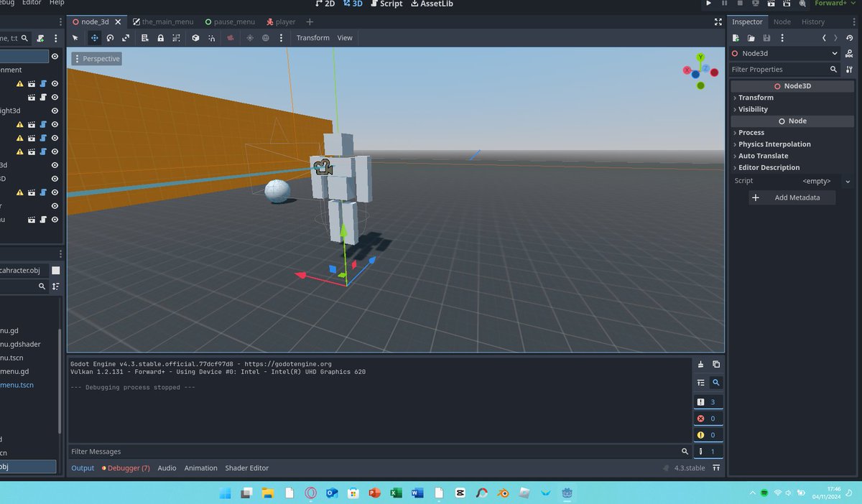Activate the Rotate Mode tool
The image size is (862, 504).
click(110, 38)
